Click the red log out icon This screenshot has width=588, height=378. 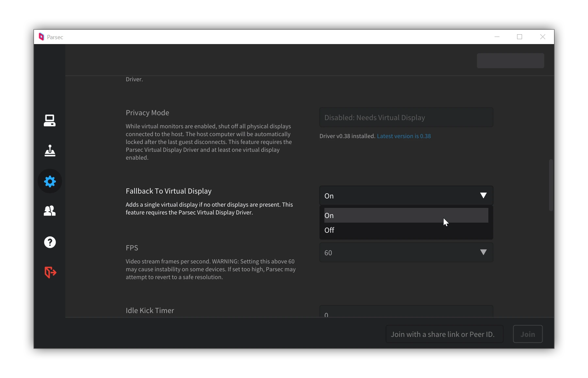[50, 272]
